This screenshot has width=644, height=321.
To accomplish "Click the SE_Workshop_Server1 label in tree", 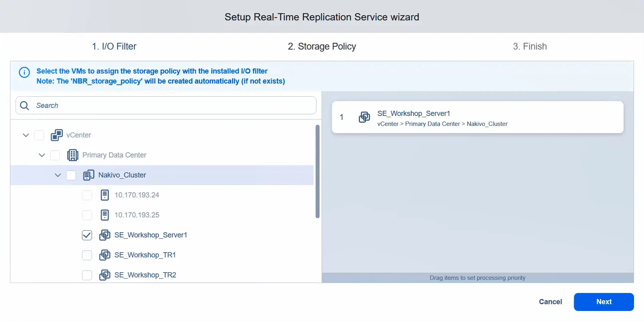I will [151, 235].
